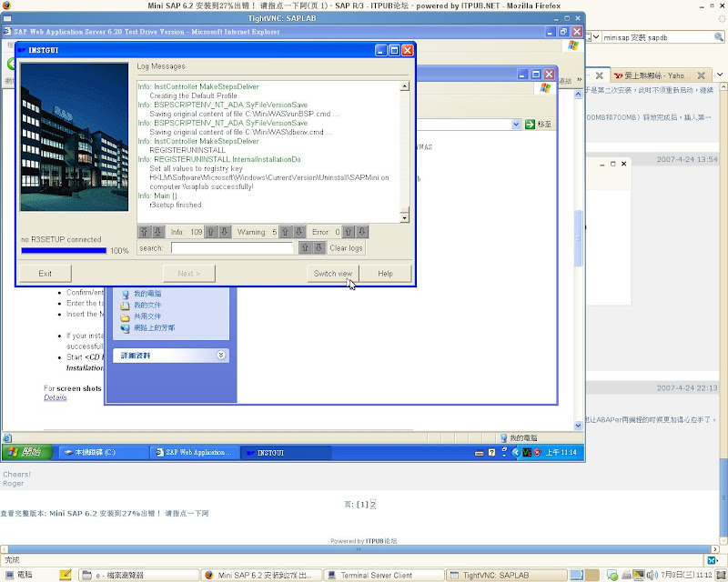Jump to next Error log message
The image size is (728, 582).
point(361,232)
